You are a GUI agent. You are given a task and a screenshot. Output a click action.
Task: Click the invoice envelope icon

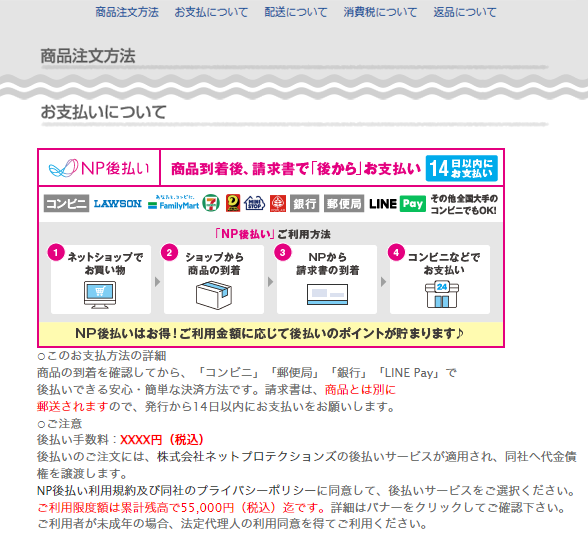(x=327, y=294)
